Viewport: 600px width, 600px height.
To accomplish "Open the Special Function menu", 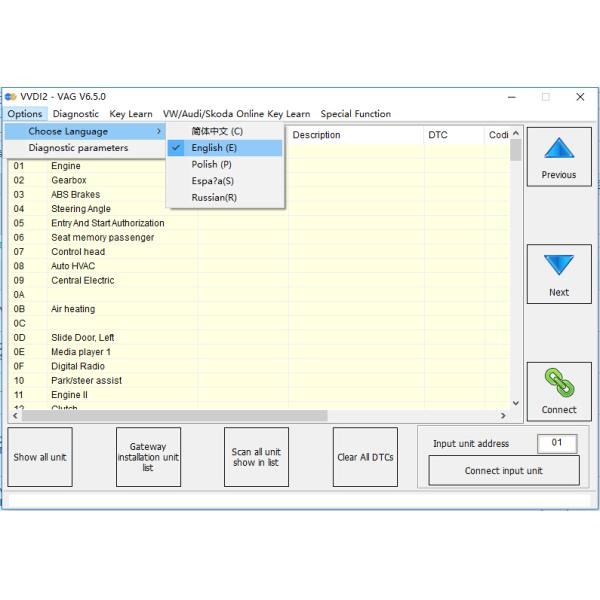I will (355, 114).
